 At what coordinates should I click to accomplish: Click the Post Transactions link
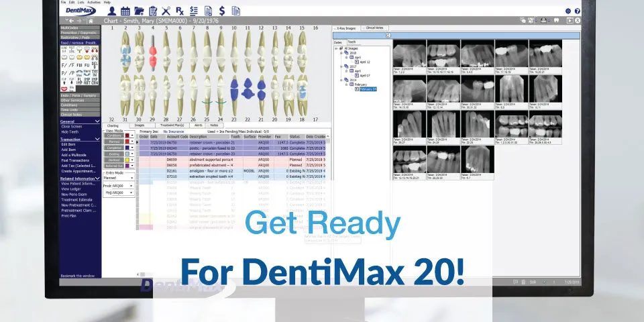coord(75,160)
